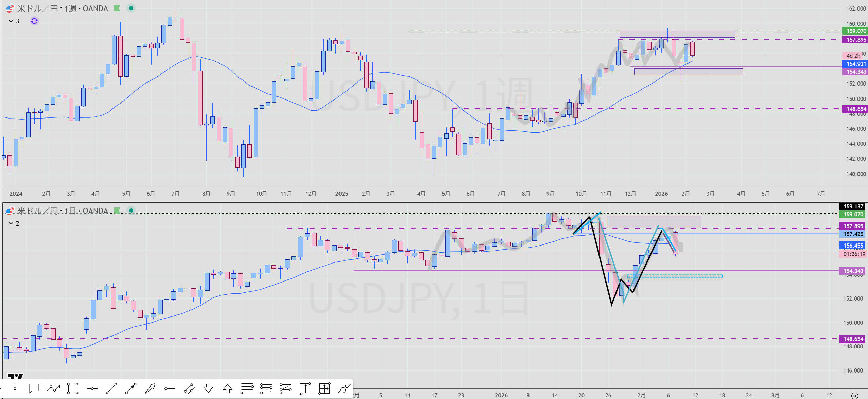Select the horizontal ray tool
Viewport: 868px width, 399px height.
[170, 388]
